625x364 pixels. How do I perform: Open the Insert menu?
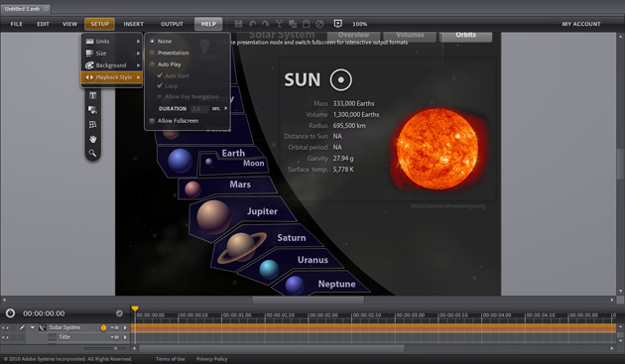pyautogui.click(x=134, y=24)
